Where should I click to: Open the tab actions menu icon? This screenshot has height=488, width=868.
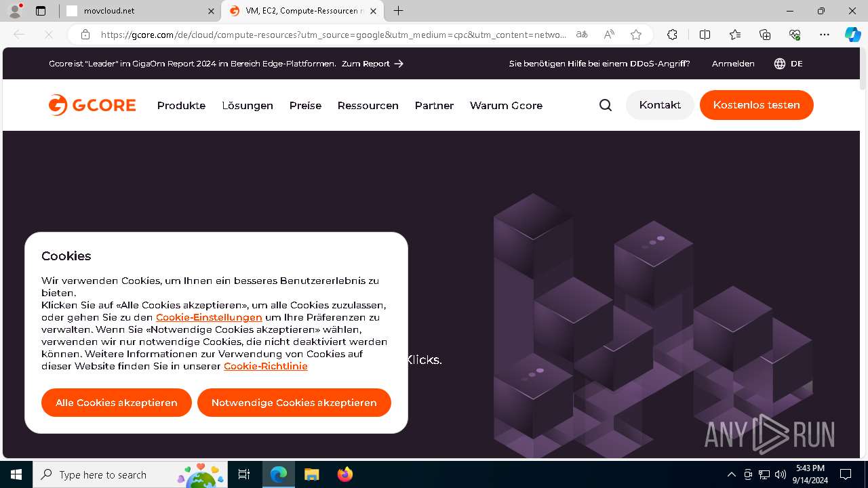click(41, 11)
